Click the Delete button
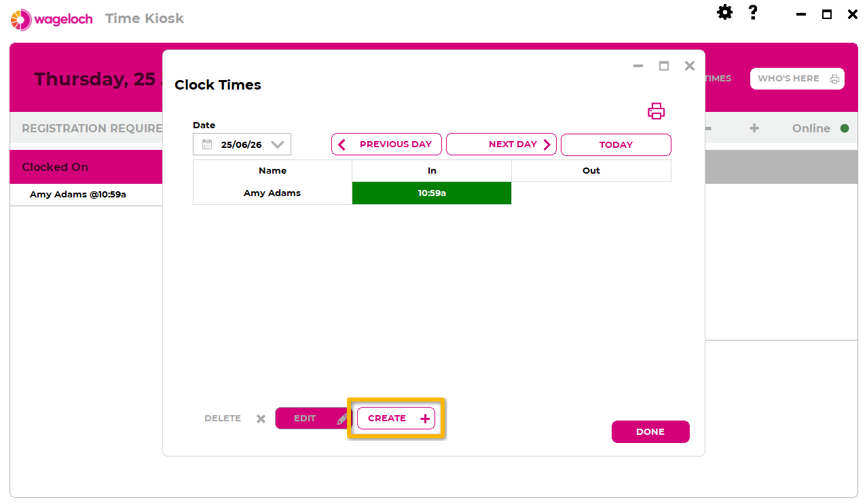This screenshot has height=504, width=867. 235,419
